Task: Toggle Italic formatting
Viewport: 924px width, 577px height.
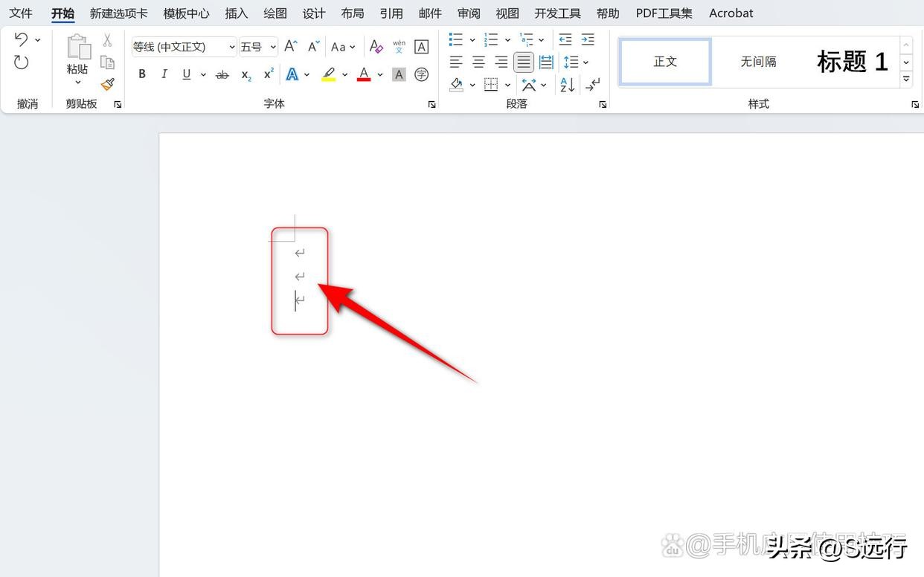Action: click(x=164, y=74)
